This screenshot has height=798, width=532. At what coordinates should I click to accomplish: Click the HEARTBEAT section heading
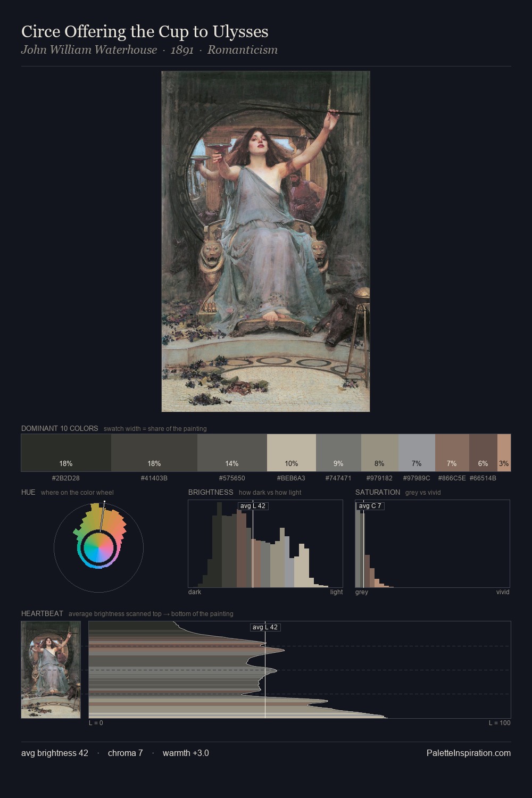click(x=42, y=613)
